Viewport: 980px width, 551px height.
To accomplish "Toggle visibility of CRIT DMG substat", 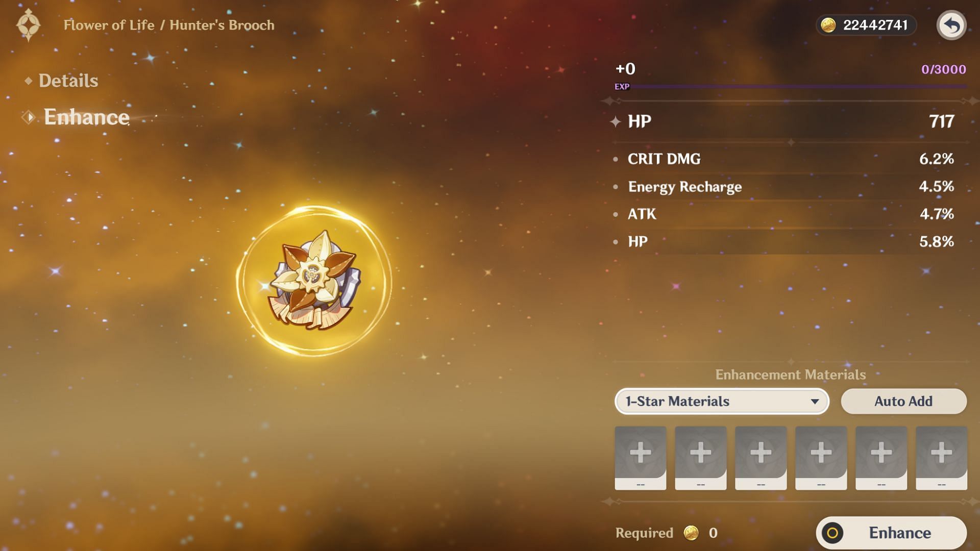I will (x=619, y=158).
